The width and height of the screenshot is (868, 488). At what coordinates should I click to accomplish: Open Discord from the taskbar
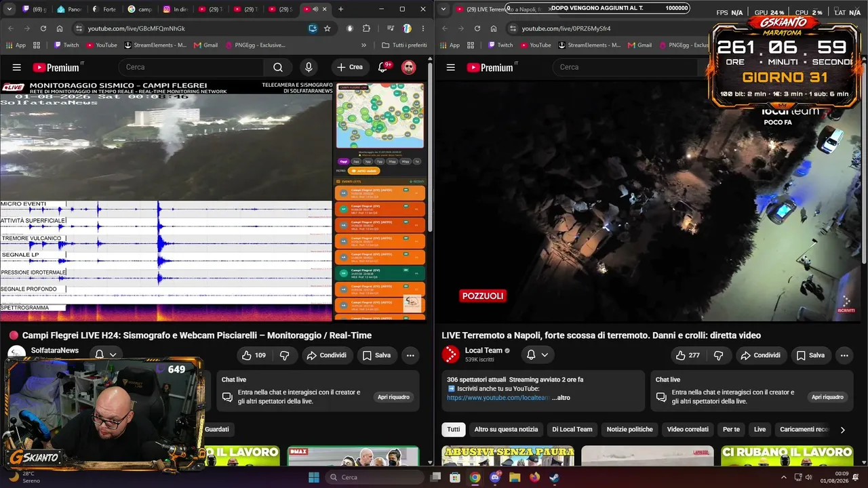(x=495, y=477)
